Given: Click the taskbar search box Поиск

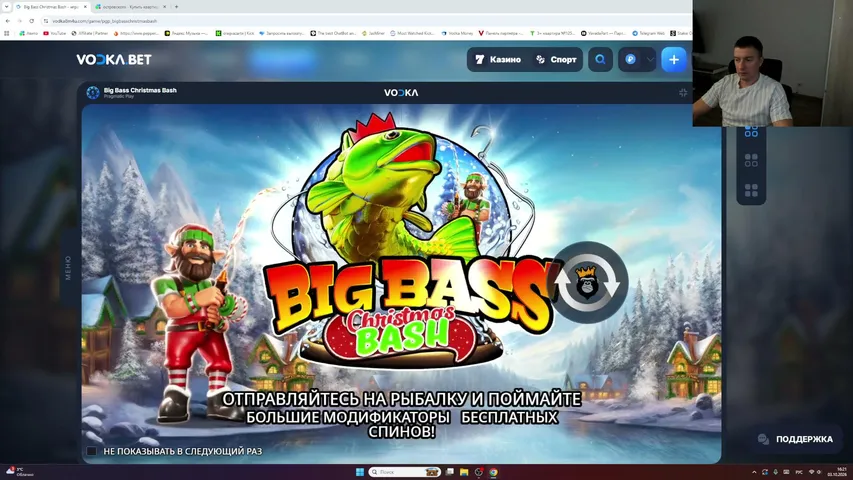Looking at the screenshot, I should [x=404, y=472].
